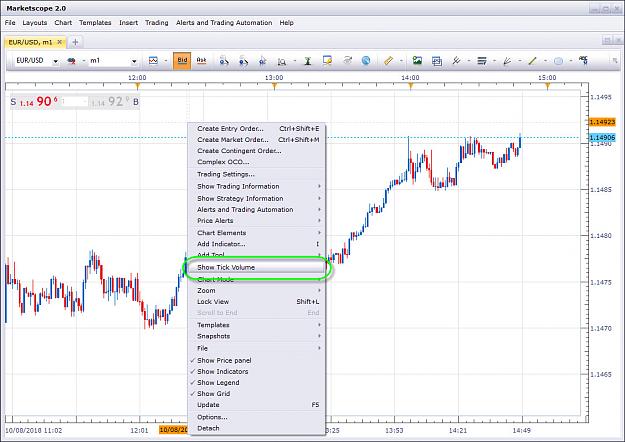The width and height of the screenshot is (625, 442).
Task: Open the Help menu
Action: [x=286, y=23]
